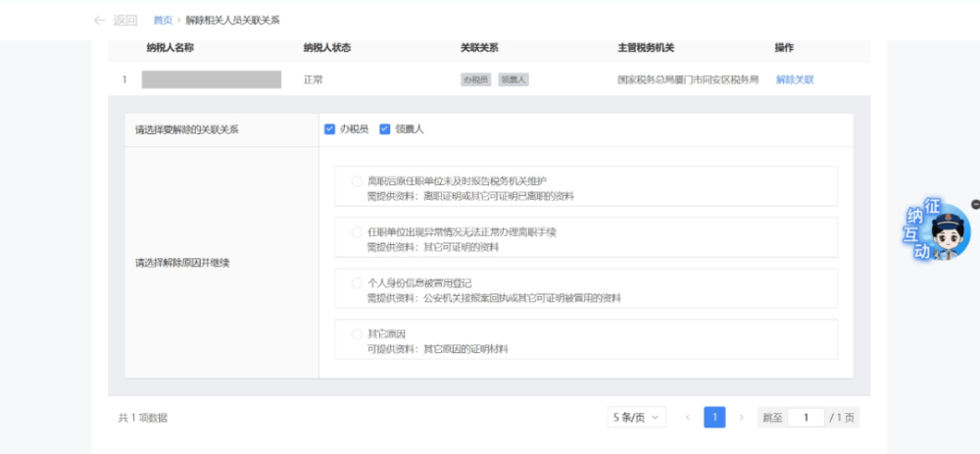Image resolution: width=980 pixels, height=454 pixels.
Task: Click the 跳至 page number input
Action: 806,417
